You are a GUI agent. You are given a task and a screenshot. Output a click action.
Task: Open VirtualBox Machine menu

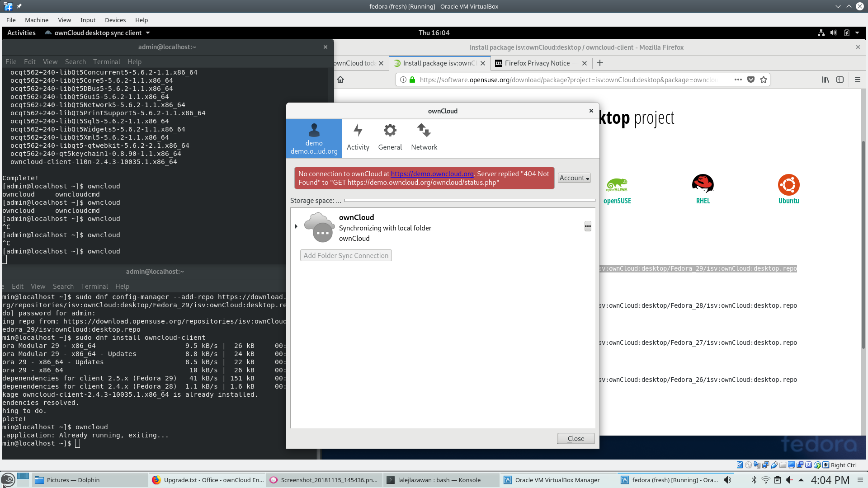pos(37,20)
